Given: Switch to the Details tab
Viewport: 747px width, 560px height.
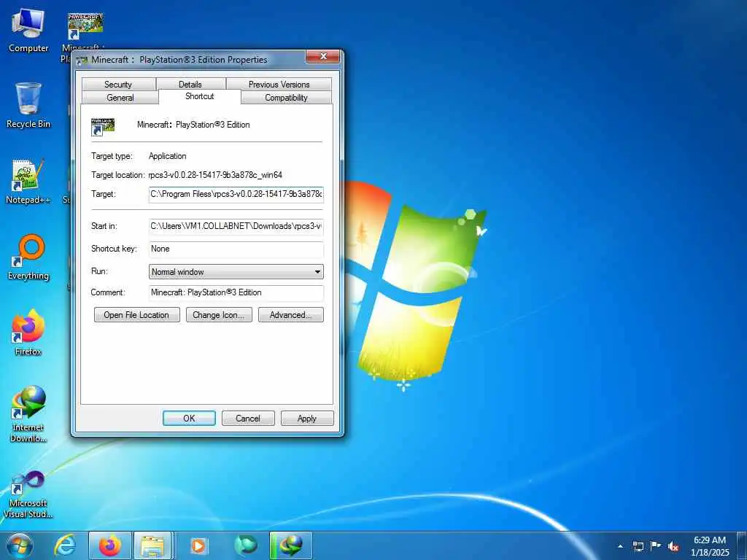Looking at the screenshot, I should (x=190, y=85).
